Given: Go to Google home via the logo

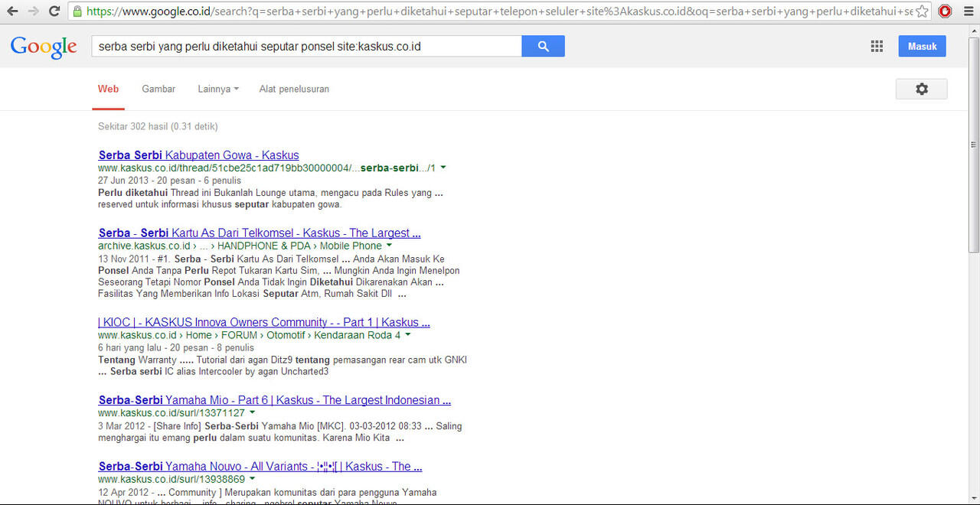Looking at the screenshot, I should [x=44, y=47].
